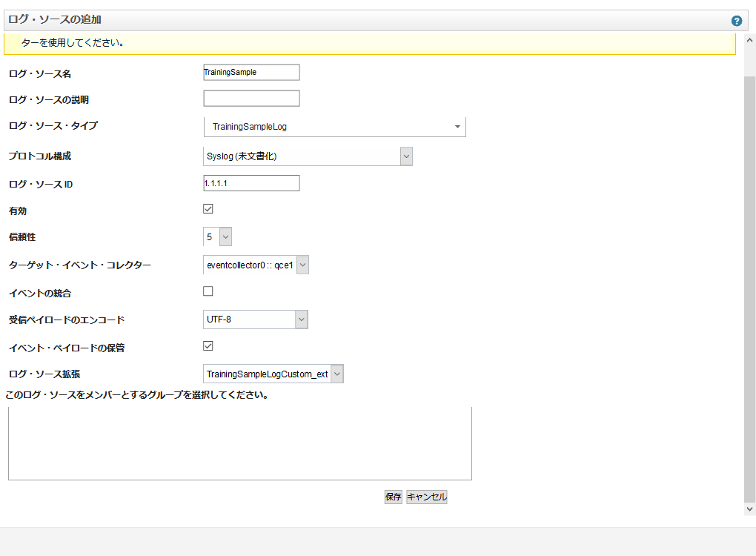Click the vertical scrollbar thumb

click(749, 289)
